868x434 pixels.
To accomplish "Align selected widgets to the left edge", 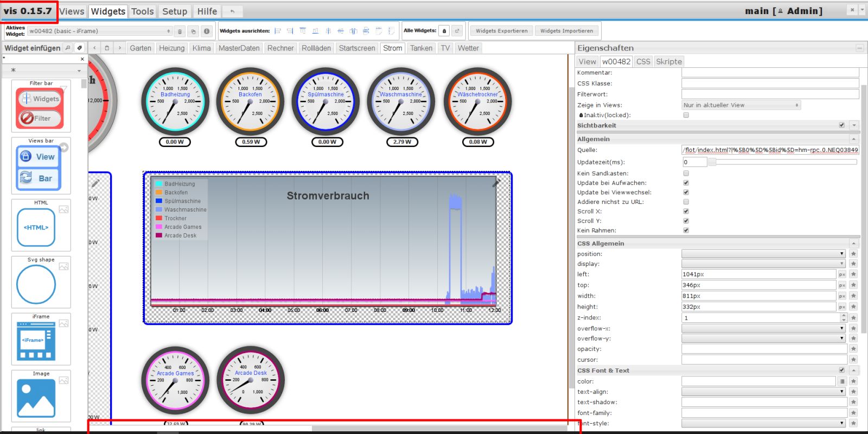I will point(278,31).
